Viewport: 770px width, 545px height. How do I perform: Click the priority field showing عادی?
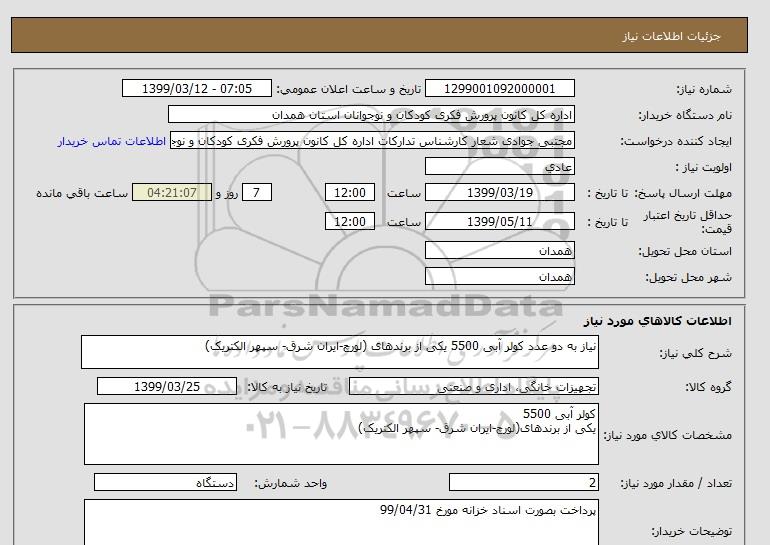click(499, 166)
